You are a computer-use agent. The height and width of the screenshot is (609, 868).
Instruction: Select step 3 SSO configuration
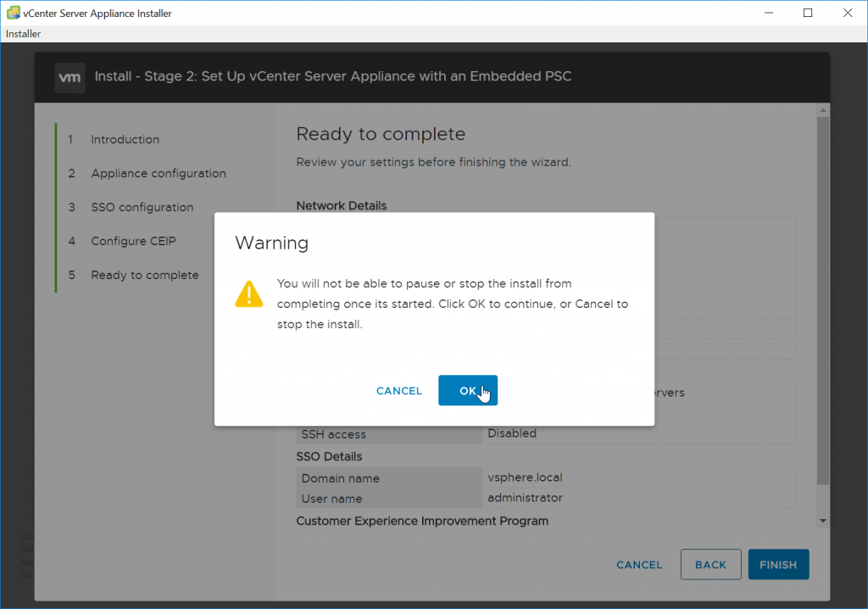pyautogui.click(x=142, y=207)
